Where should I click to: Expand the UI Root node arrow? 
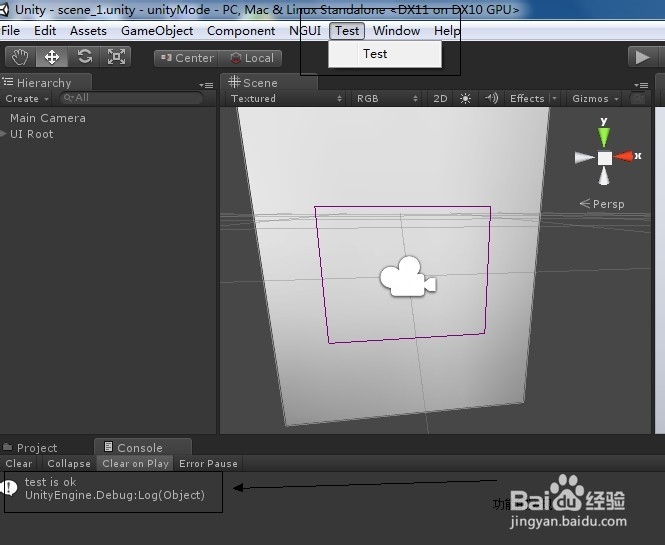tap(3, 134)
